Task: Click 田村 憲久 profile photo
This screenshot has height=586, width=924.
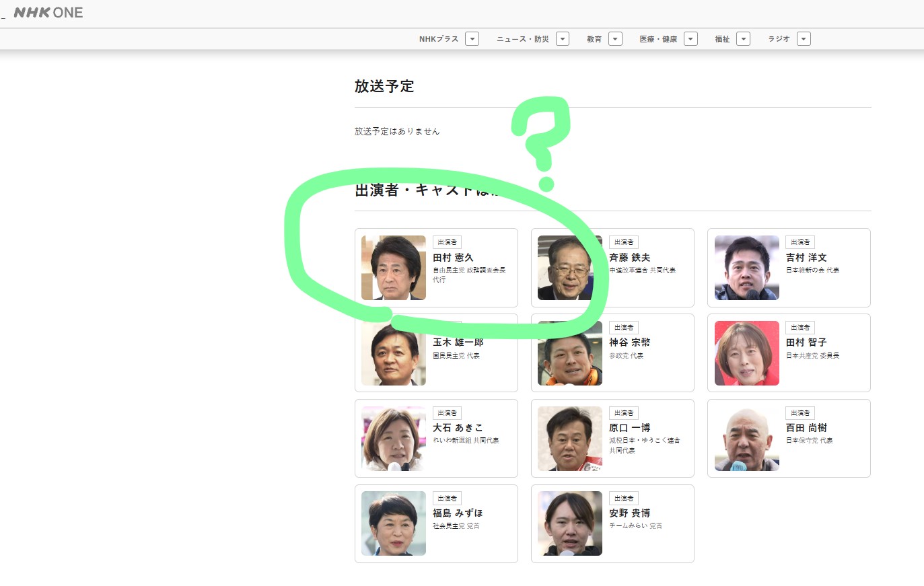Action: pos(394,268)
